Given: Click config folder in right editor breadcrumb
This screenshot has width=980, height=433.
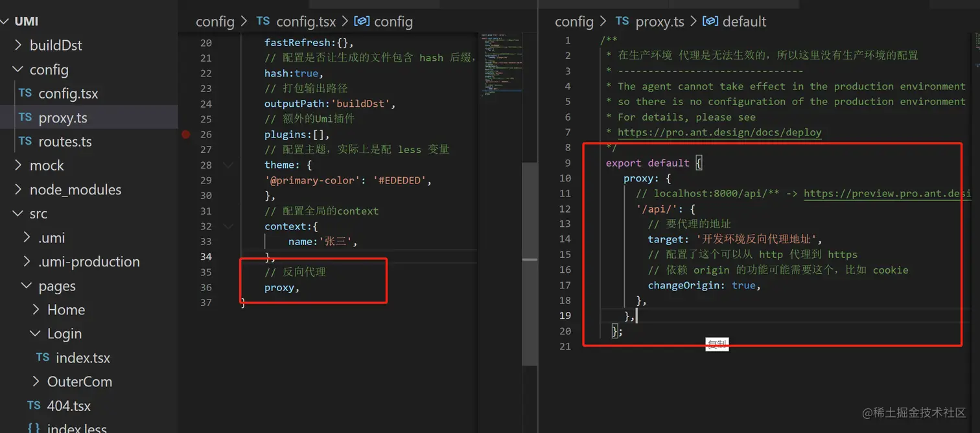Looking at the screenshot, I should (x=574, y=21).
